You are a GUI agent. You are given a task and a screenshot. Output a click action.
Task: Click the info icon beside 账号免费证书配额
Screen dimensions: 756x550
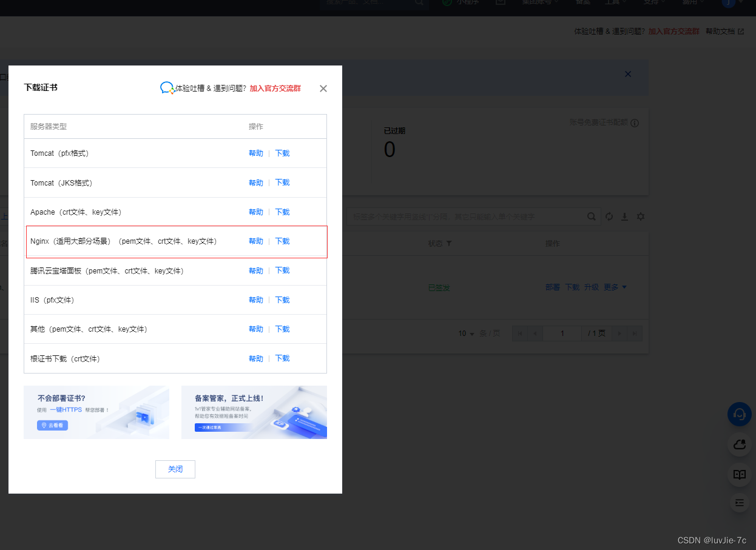pyautogui.click(x=635, y=123)
